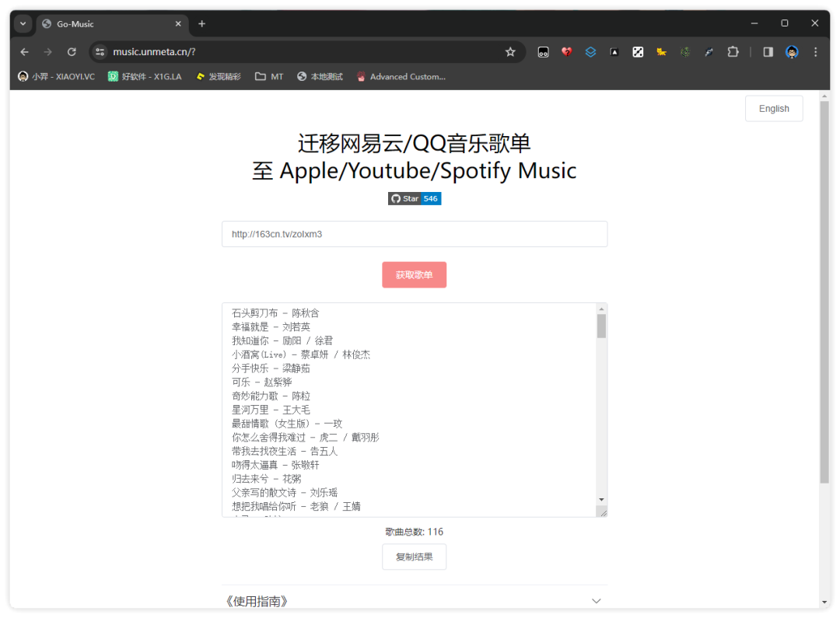Click the dark square A extension icon

(x=614, y=52)
